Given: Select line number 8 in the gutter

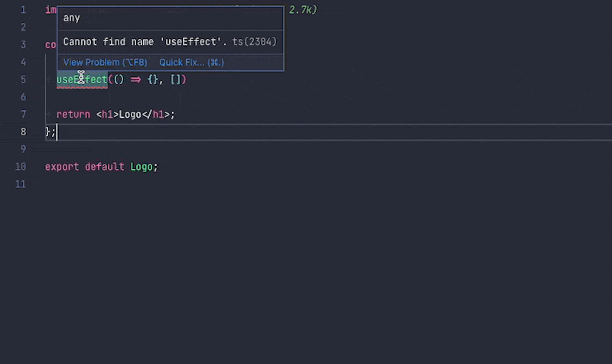Looking at the screenshot, I should pos(24,132).
